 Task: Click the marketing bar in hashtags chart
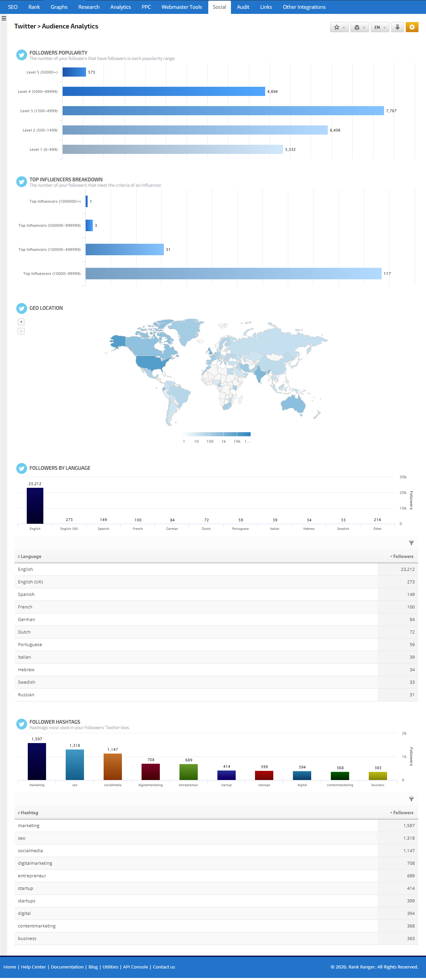(37, 761)
